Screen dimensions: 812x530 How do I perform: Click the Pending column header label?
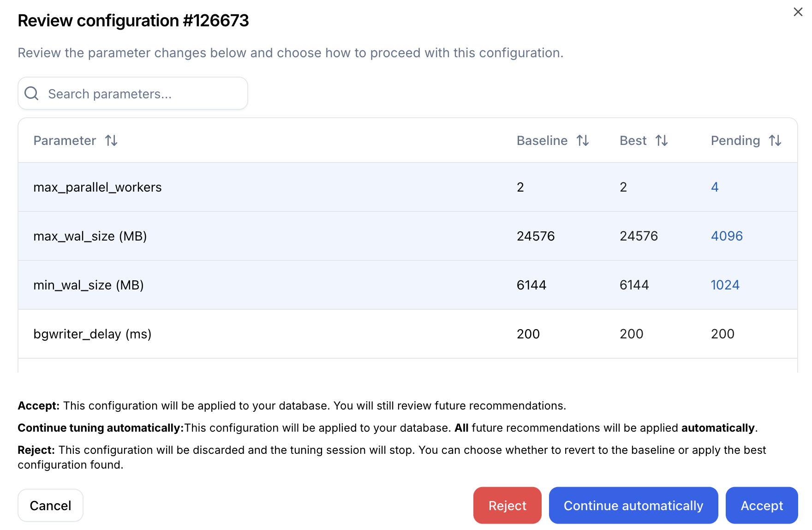(735, 140)
